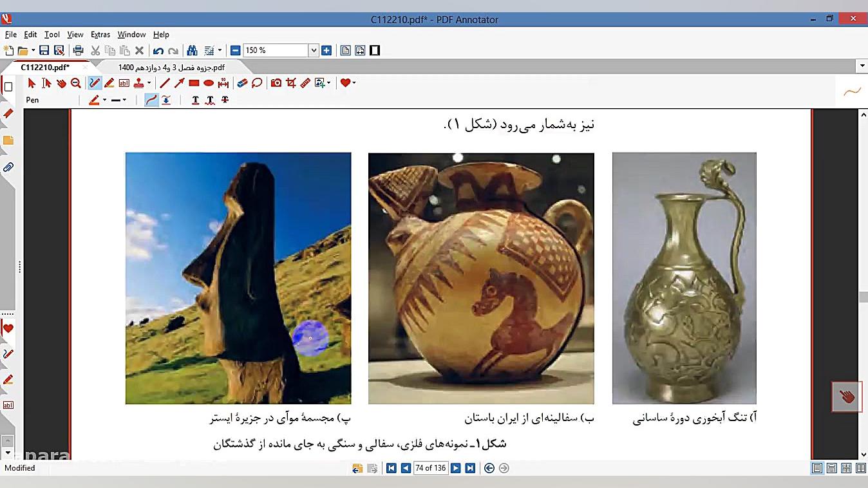This screenshot has height=488, width=868.
Task: Toggle pen auto-smooth curve mode
Action: click(151, 100)
